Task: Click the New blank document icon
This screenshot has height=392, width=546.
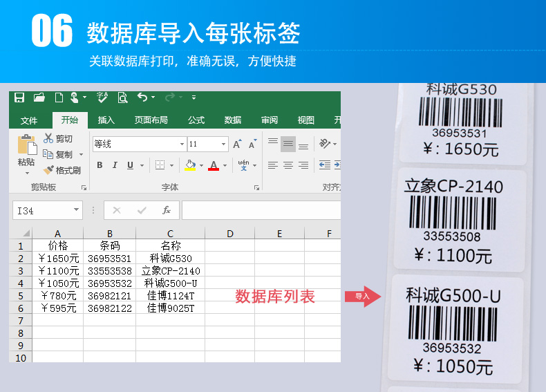Action: click(x=59, y=97)
